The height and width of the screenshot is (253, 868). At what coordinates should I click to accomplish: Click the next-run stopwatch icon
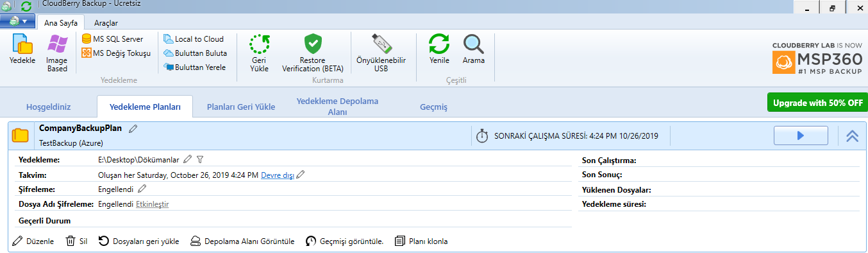click(482, 136)
